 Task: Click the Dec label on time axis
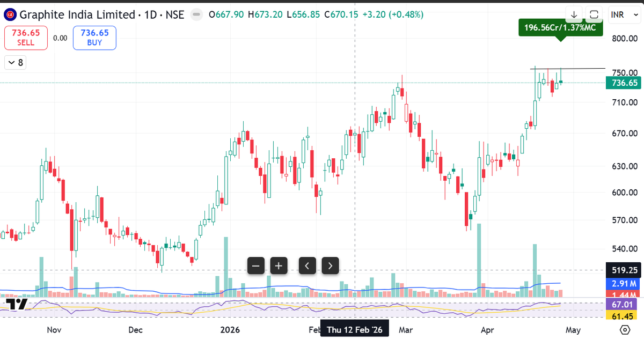(135, 329)
